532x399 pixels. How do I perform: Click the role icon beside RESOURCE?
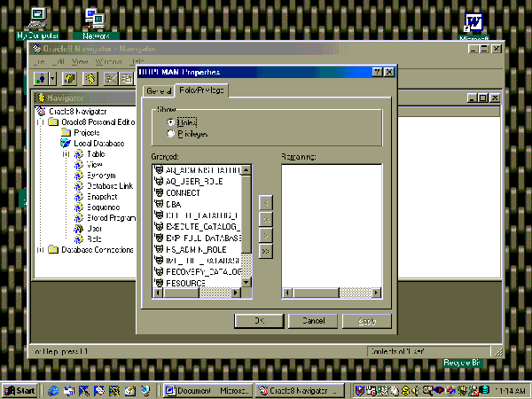(159, 283)
